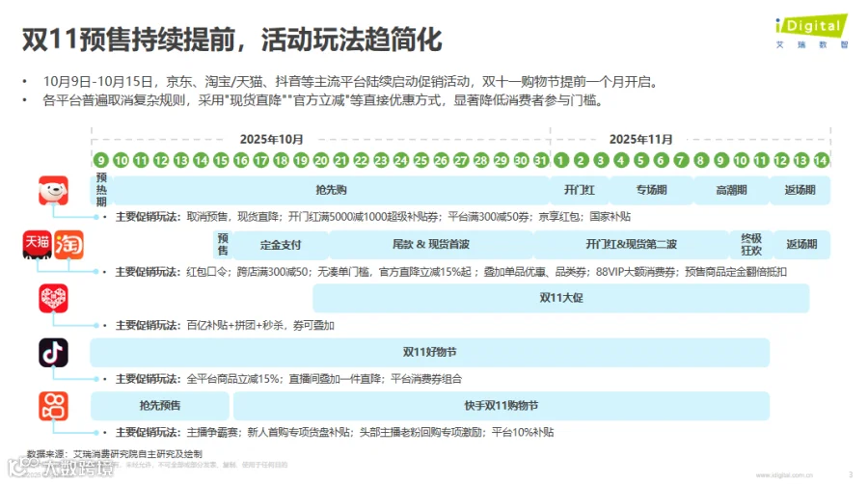868x484 pixels.
Task: Select the 双11好物节 Douyin bar
Action: coord(429,352)
